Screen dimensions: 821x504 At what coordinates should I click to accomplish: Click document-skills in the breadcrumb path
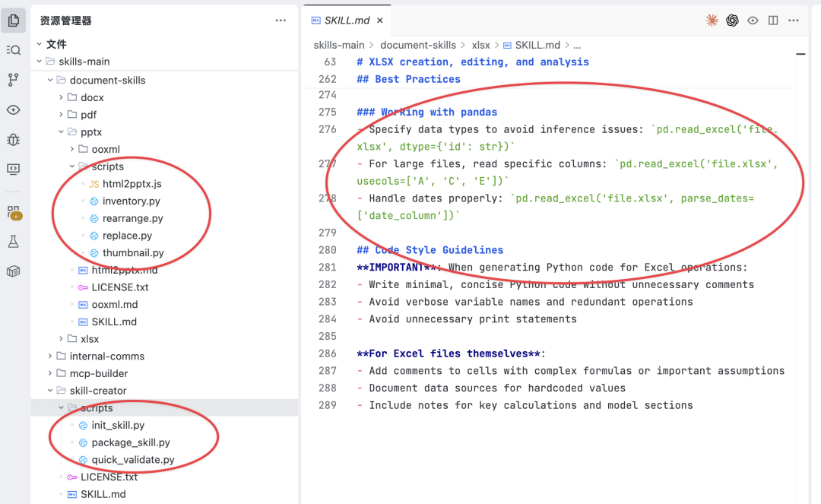(418, 45)
